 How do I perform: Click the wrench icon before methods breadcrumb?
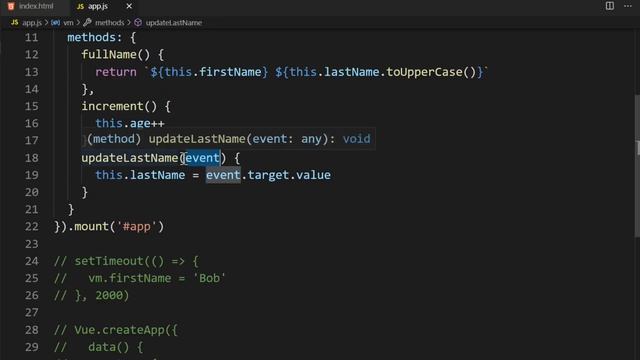tap(87, 22)
